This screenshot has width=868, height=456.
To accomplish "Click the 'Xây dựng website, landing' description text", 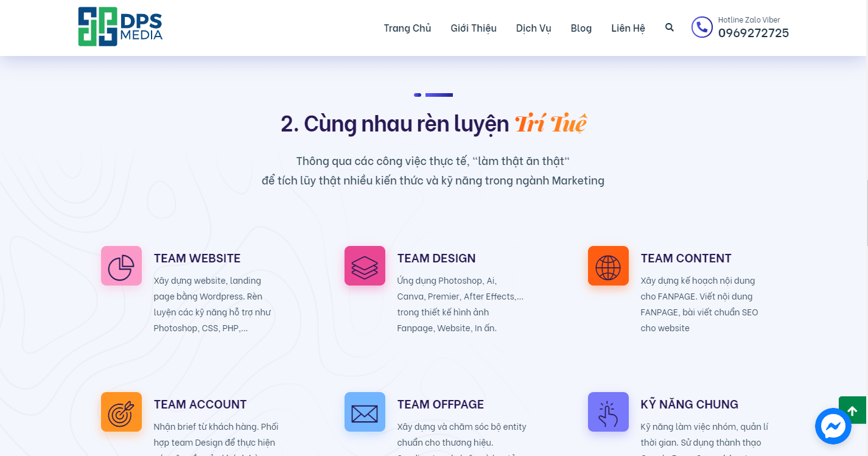I will pos(208,281).
